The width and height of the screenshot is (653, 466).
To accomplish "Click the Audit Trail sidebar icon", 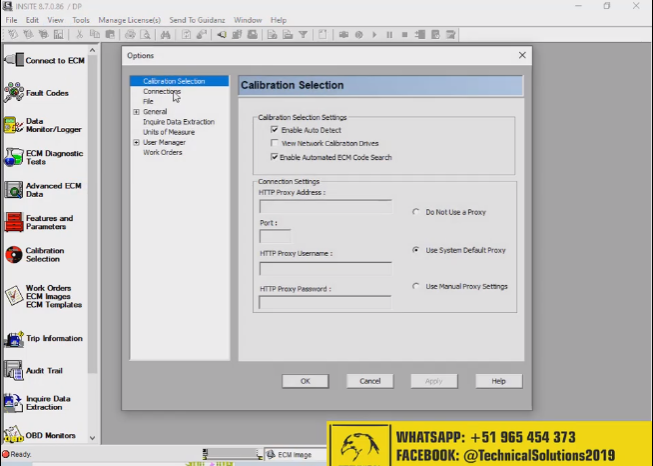I will pyautogui.click(x=13, y=371).
